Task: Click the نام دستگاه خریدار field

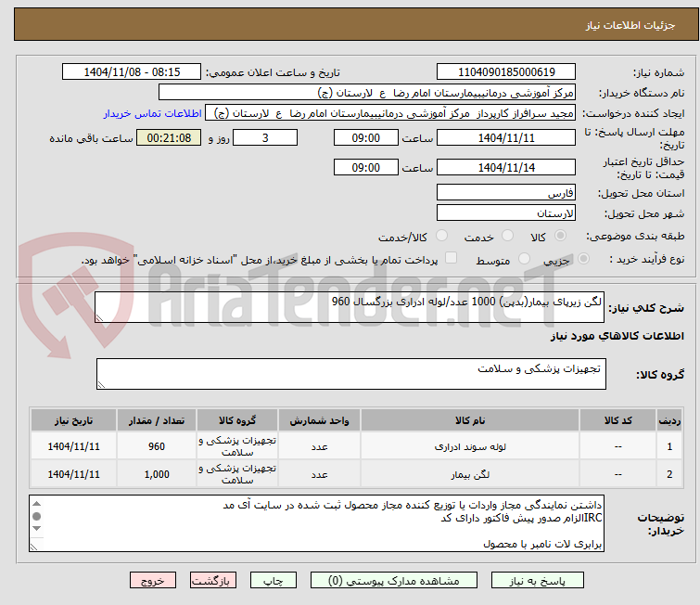Action: [367, 93]
